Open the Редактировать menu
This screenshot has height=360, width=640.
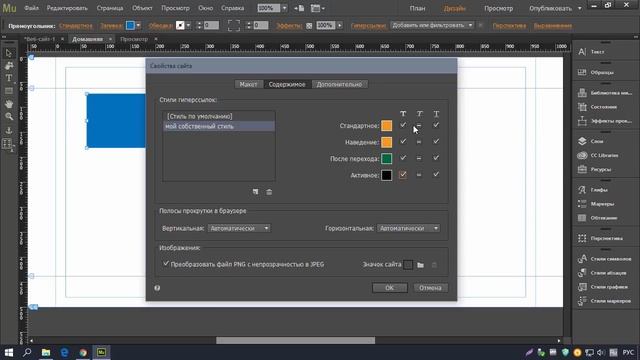67,8
